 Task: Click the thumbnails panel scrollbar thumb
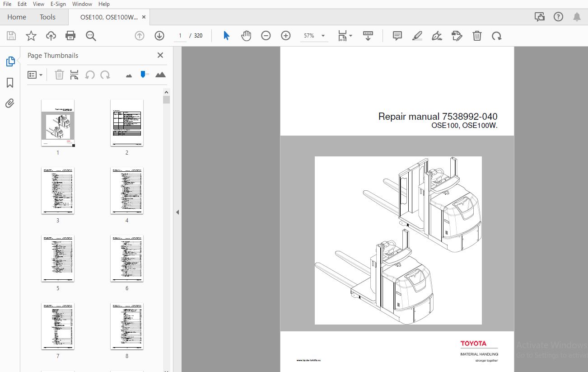pos(167,99)
